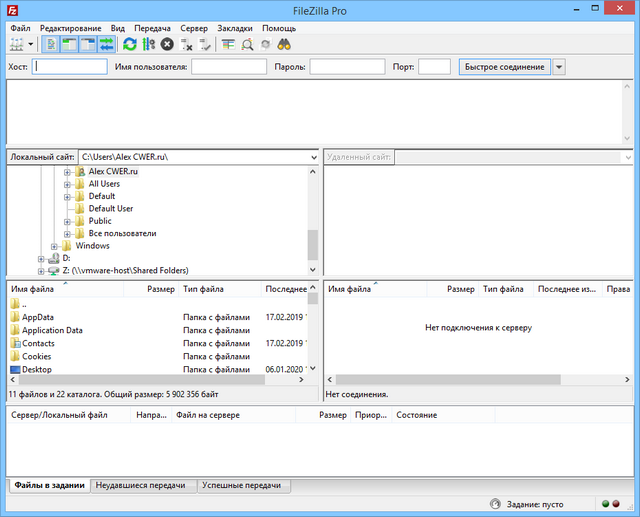Toggle directory comparison magnifier icon
640x517 pixels.
coord(247,44)
